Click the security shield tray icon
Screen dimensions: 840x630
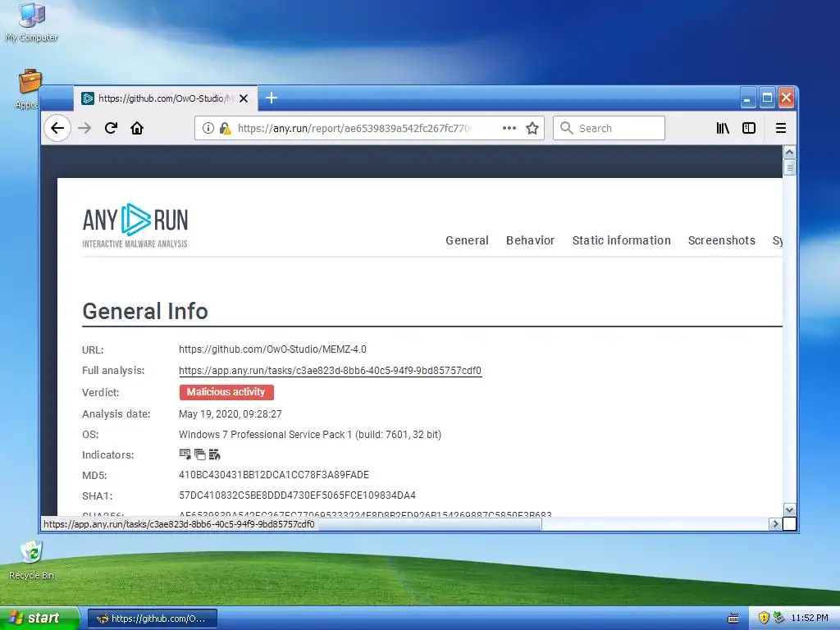coord(764,618)
